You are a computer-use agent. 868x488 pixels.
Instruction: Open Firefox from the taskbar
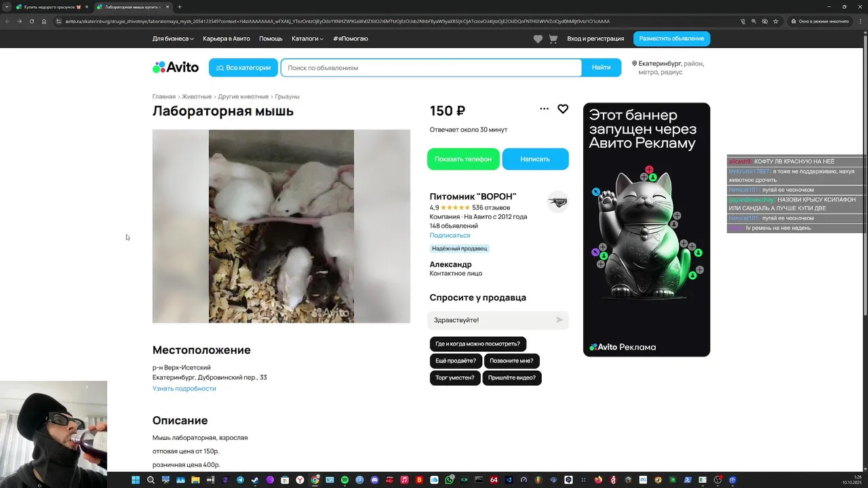(598, 480)
